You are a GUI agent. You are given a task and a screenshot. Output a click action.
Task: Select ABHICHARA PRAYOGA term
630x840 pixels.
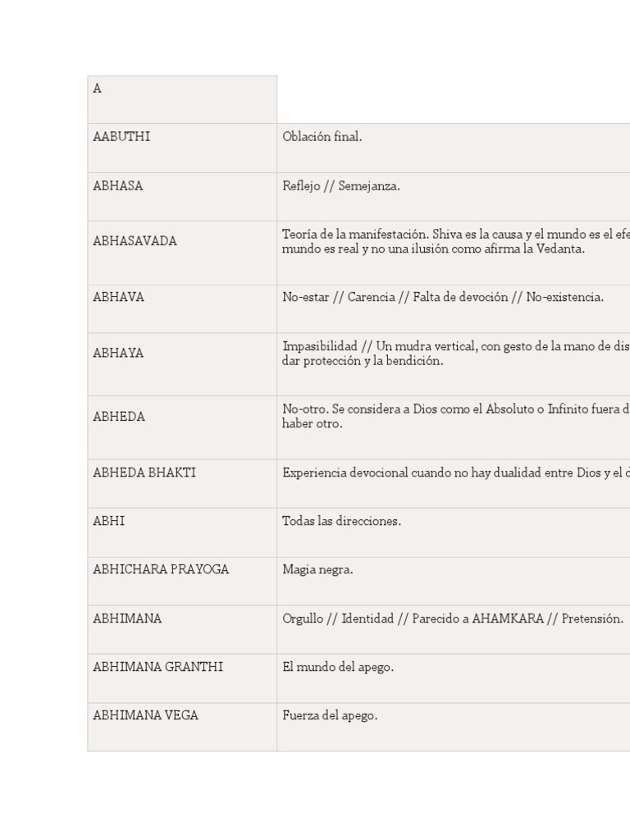[161, 569]
